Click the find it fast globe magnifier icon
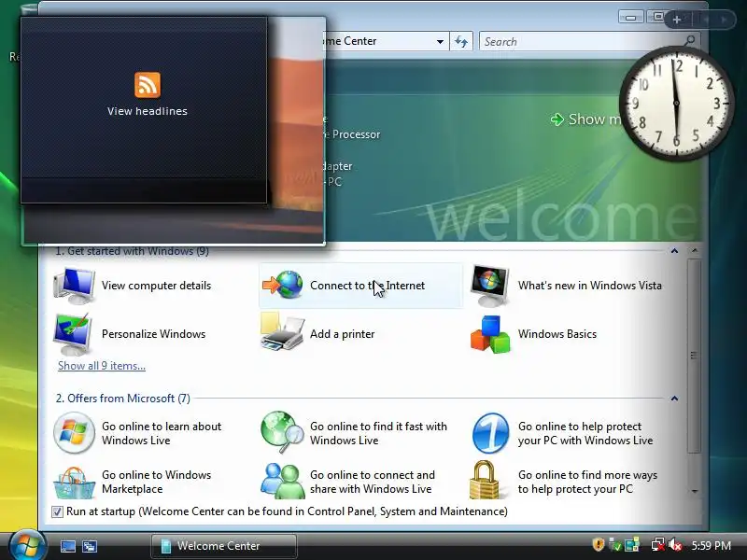 tap(282, 432)
